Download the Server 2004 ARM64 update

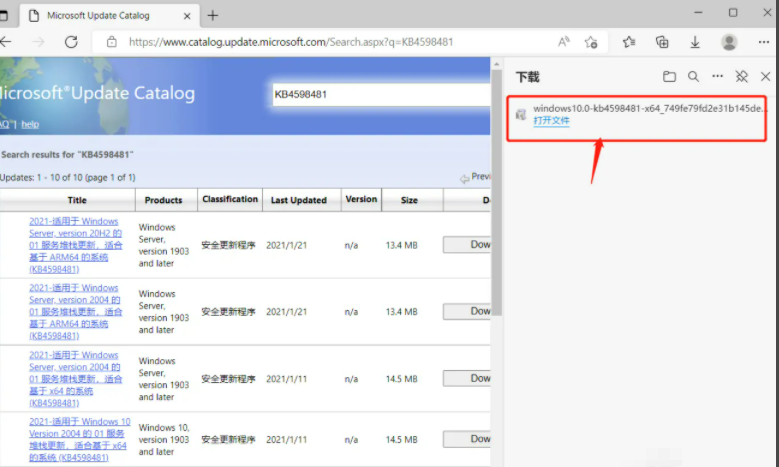pos(467,311)
